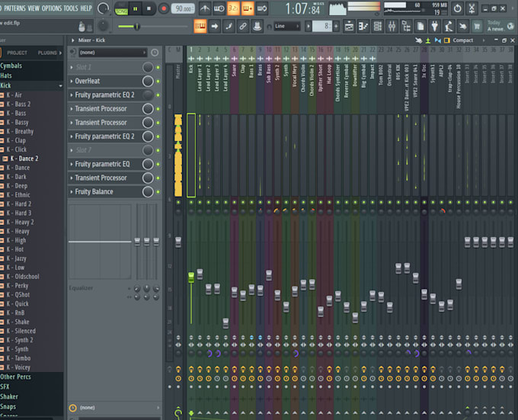
Task: Toggle the 3-2-1 recording countdown icon
Action: point(233,8)
